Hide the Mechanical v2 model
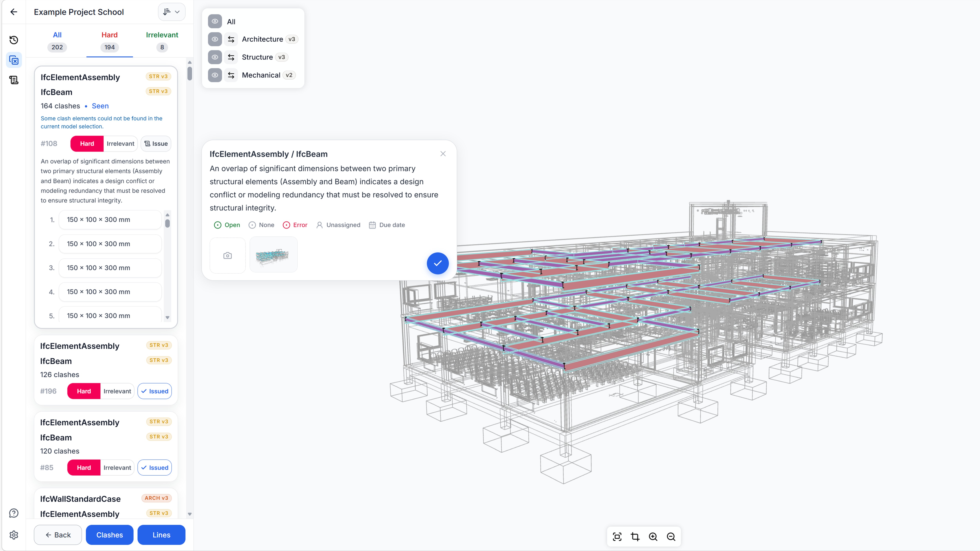 point(215,75)
